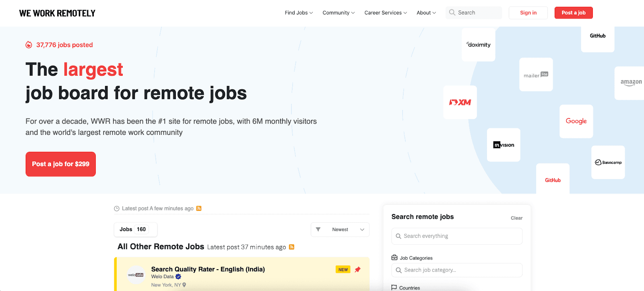Screen dimensions: 644x291
Task: Click the flag icon next to Countries
Action: pyautogui.click(x=393, y=287)
